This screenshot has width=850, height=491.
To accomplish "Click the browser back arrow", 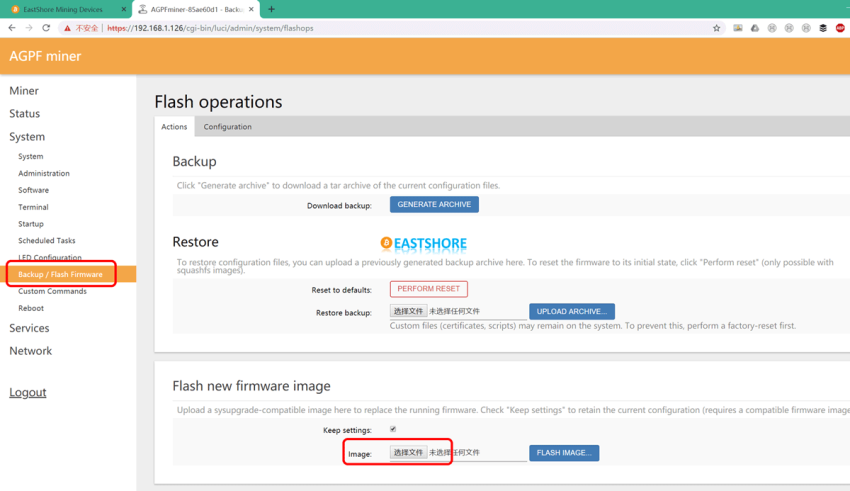I will [12, 28].
